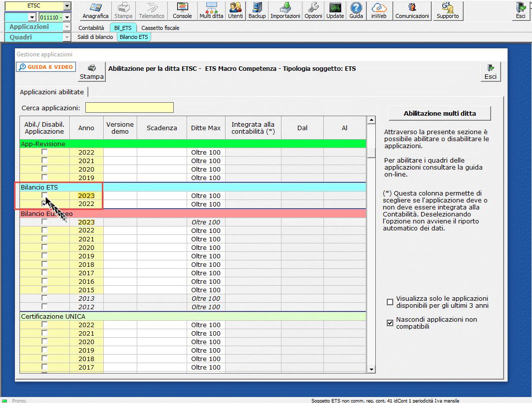The image size is (532, 403).
Task: Open inWeb cloud icon
Action: tap(379, 10)
